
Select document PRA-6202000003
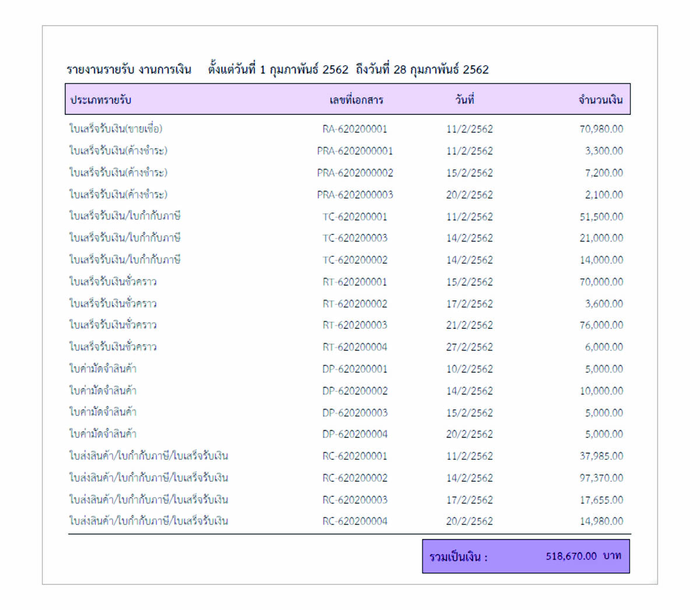coord(355,195)
